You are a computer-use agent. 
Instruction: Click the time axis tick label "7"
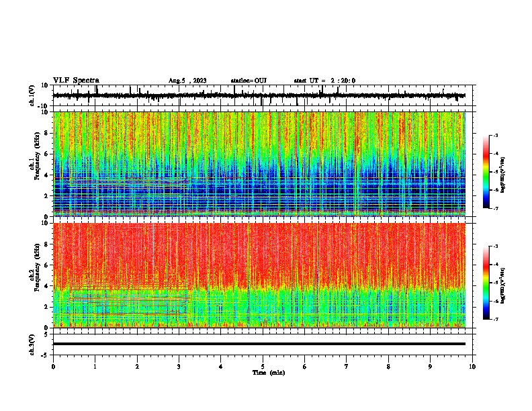pyautogui.click(x=347, y=367)
